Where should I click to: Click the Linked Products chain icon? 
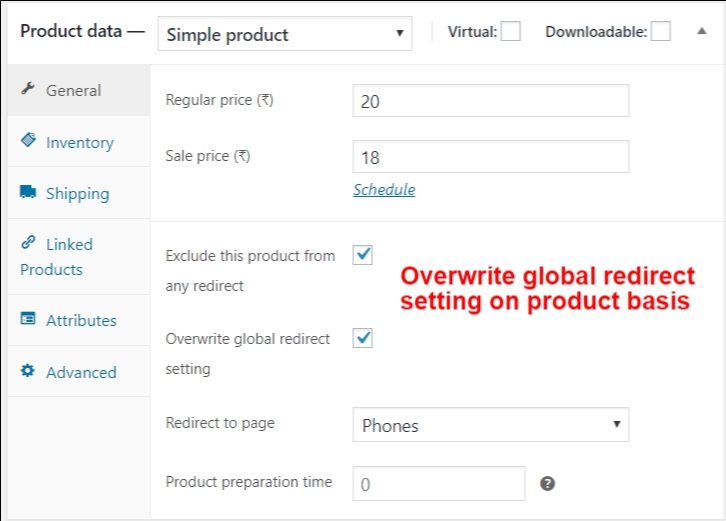coord(28,243)
